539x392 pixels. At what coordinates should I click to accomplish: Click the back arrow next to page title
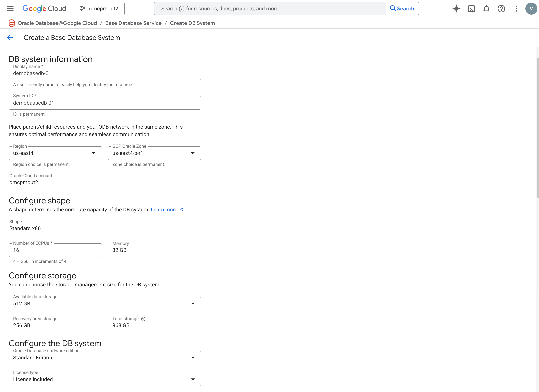10,38
